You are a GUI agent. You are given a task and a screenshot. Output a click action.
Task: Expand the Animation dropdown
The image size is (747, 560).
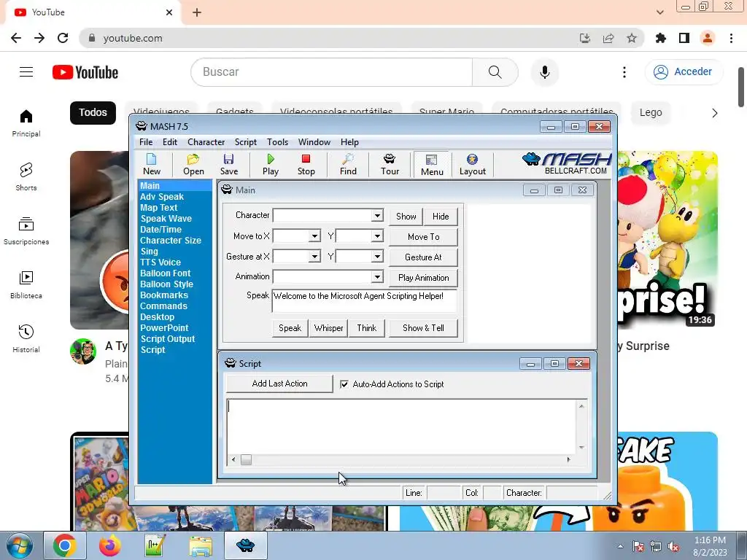tap(377, 276)
